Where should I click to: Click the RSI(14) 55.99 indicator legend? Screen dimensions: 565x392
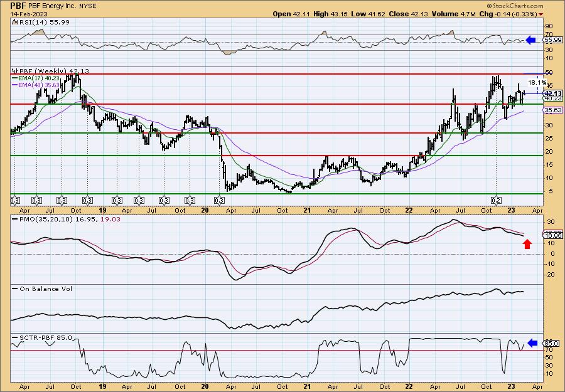pos(41,22)
